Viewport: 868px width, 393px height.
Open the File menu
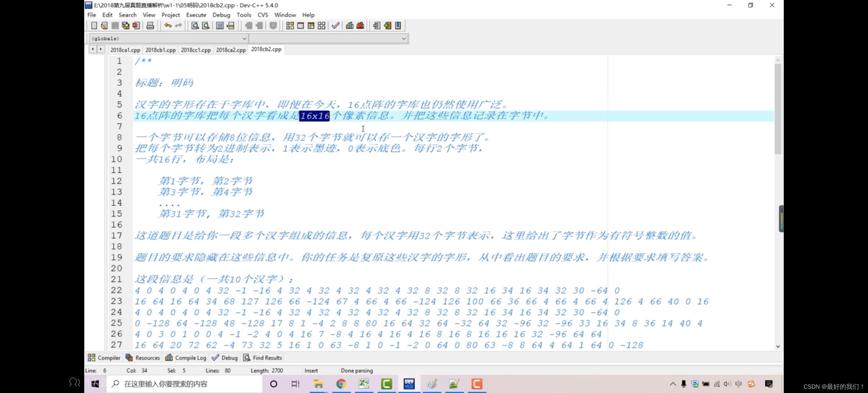92,15
